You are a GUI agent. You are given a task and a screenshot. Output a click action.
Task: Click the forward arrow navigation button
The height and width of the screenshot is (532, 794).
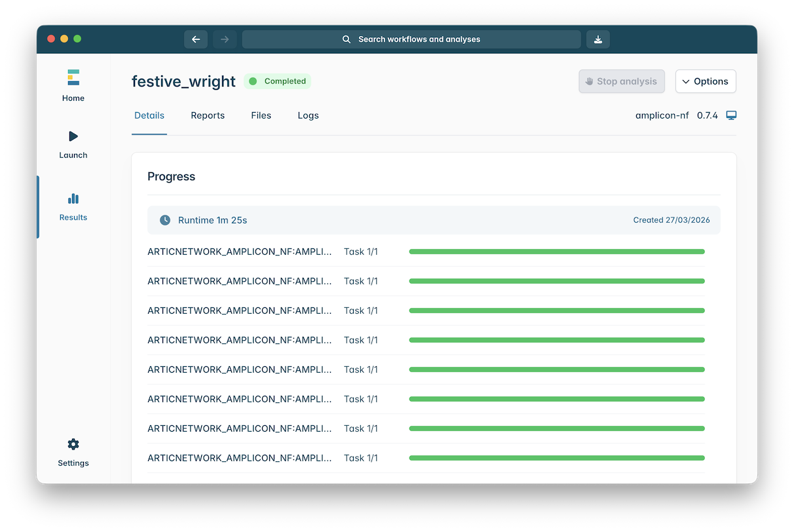(225, 39)
